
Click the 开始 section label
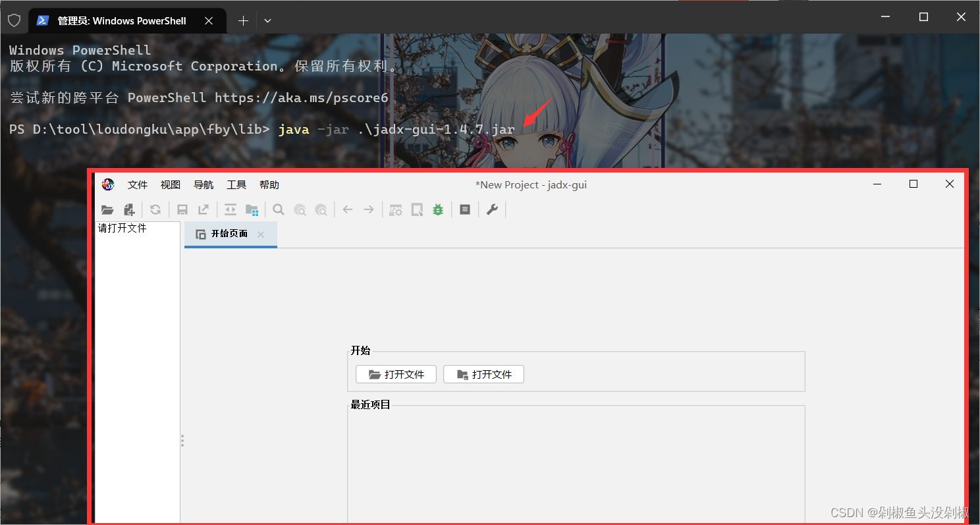(360, 350)
